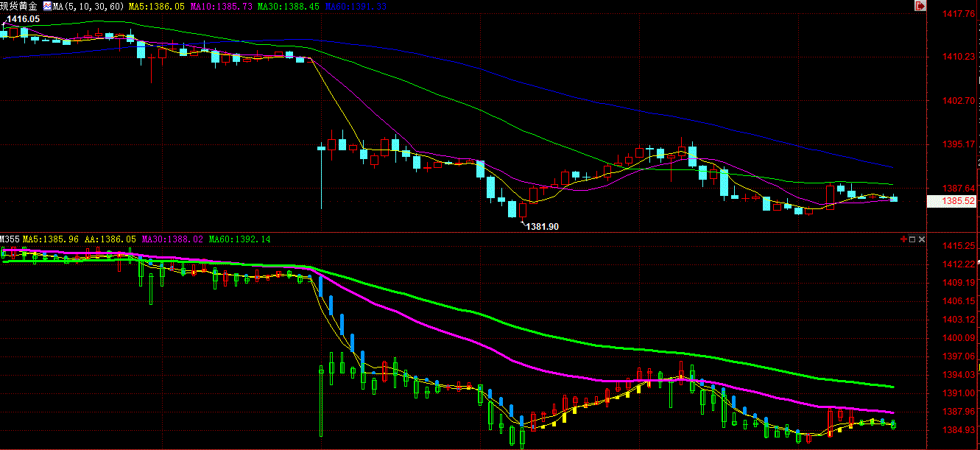
Task: Click the AA:1386.05 label
Action: [x=110, y=239]
